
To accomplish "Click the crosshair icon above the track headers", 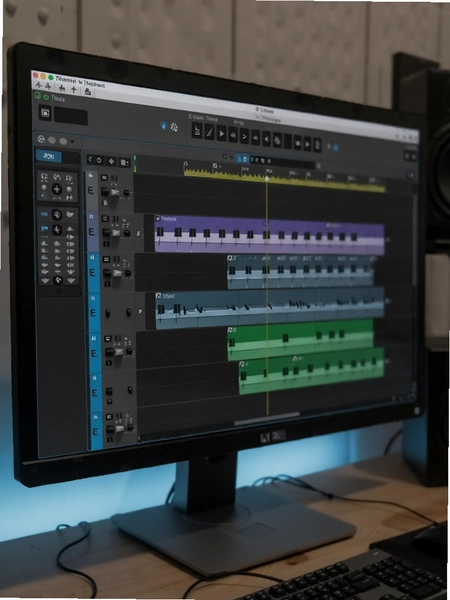I will pos(111,161).
